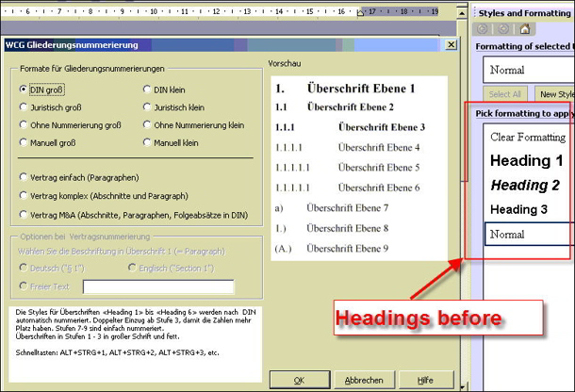This screenshot has width=575, height=392.
Task: Select the DIN groß radio option
Action: click(x=24, y=90)
